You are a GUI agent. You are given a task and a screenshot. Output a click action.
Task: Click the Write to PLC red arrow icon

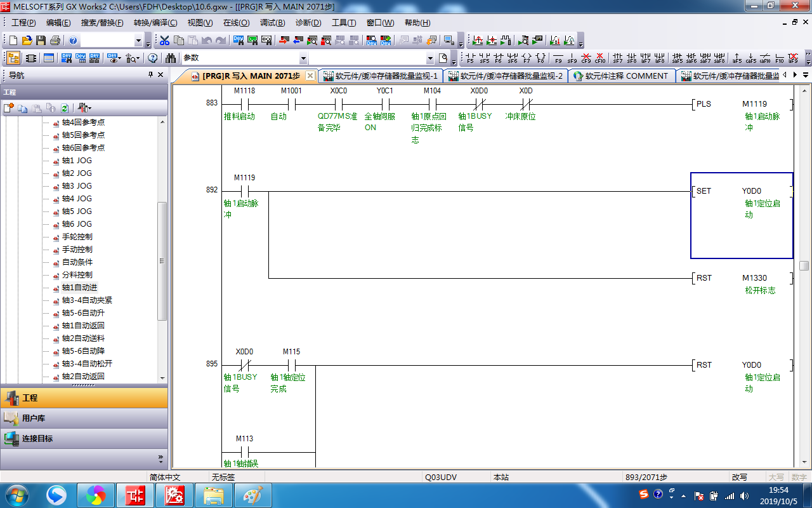pos(284,41)
